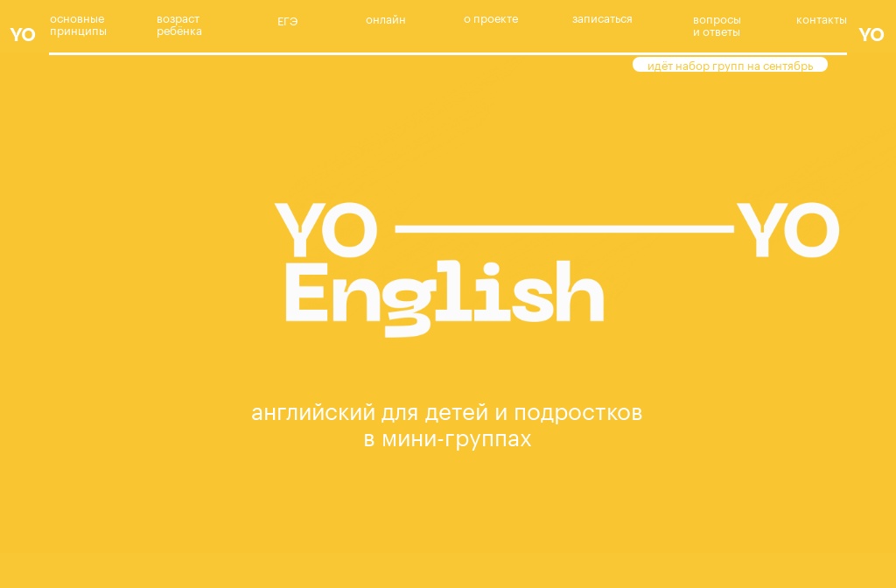The width and height of the screenshot is (896, 588).
Task: Click the long dash connecting the two YO marks
Action: point(564,228)
